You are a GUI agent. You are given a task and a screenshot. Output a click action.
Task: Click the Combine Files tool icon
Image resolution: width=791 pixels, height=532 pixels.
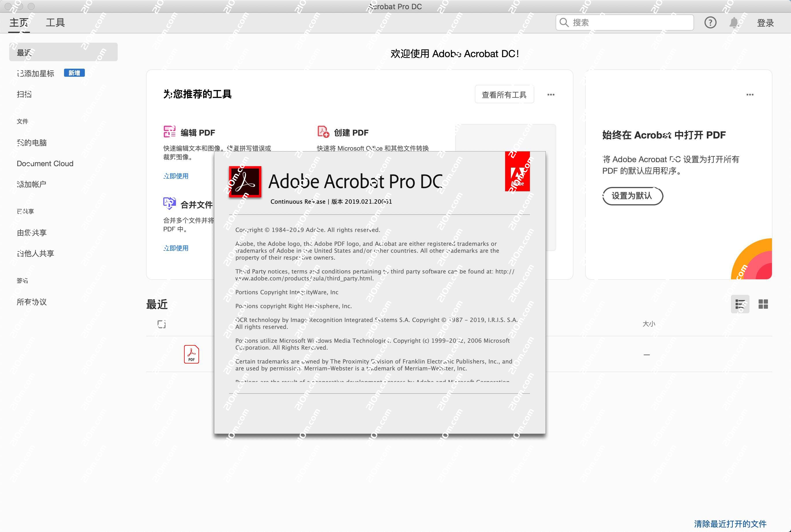click(x=169, y=204)
